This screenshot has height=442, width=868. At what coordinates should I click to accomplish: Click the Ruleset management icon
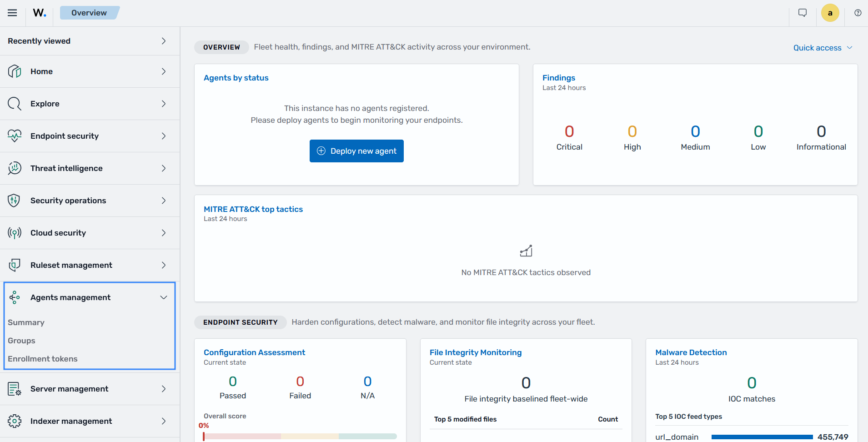tap(15, 265)
